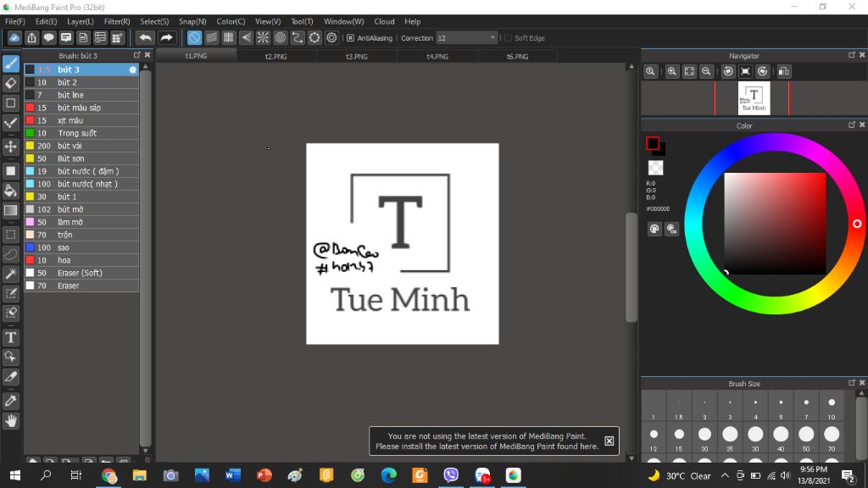
Task: Select the làm mờ brush
Action: click(x=81, y=223)
